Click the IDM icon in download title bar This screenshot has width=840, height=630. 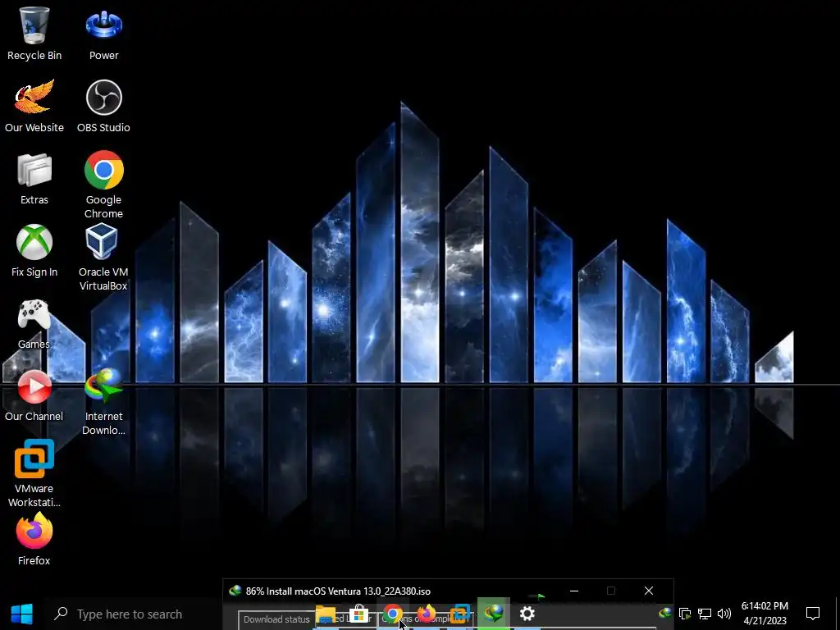(x=235, y=591)
